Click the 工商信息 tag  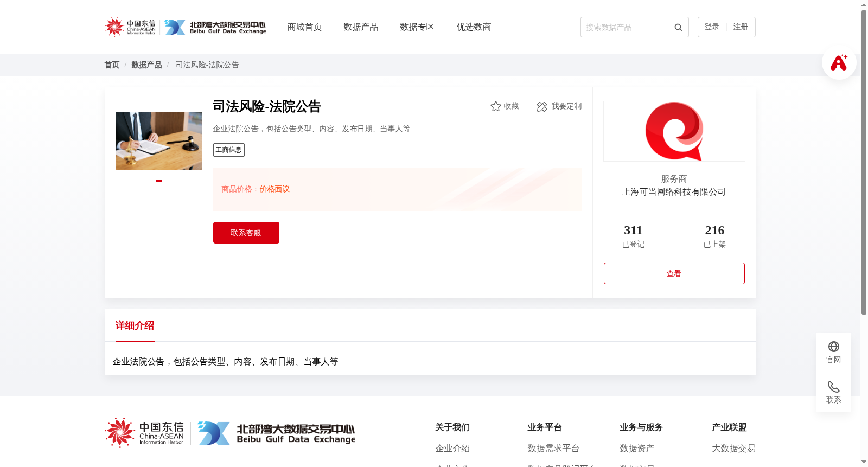[x=229, y=150]
